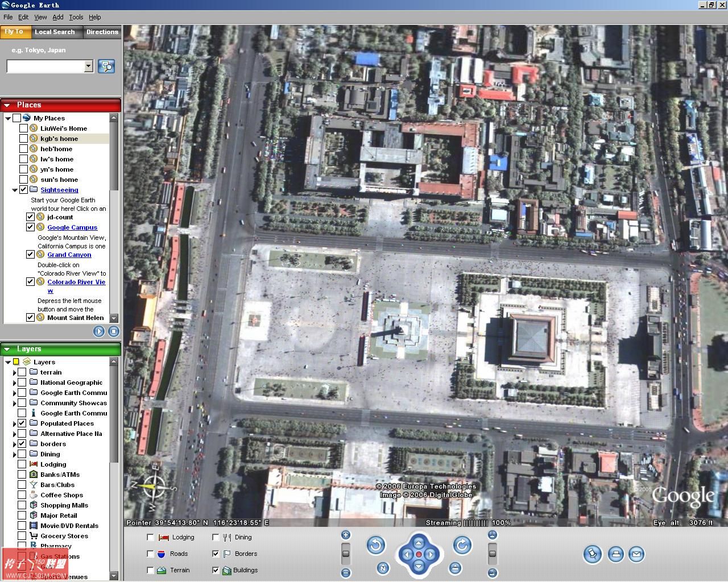Viewport: 728px width, 582px height.
Task: Collapse the Layers root node
Action: (8, 362)
